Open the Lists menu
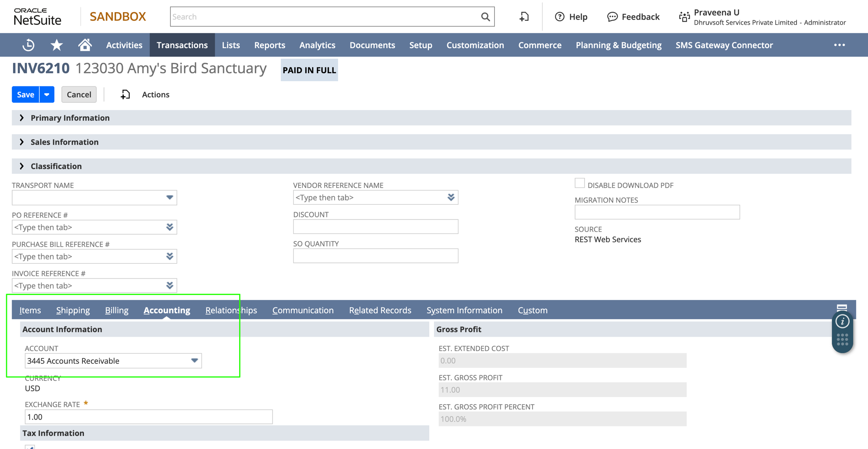Screen dimensions: 868x449 231,45
